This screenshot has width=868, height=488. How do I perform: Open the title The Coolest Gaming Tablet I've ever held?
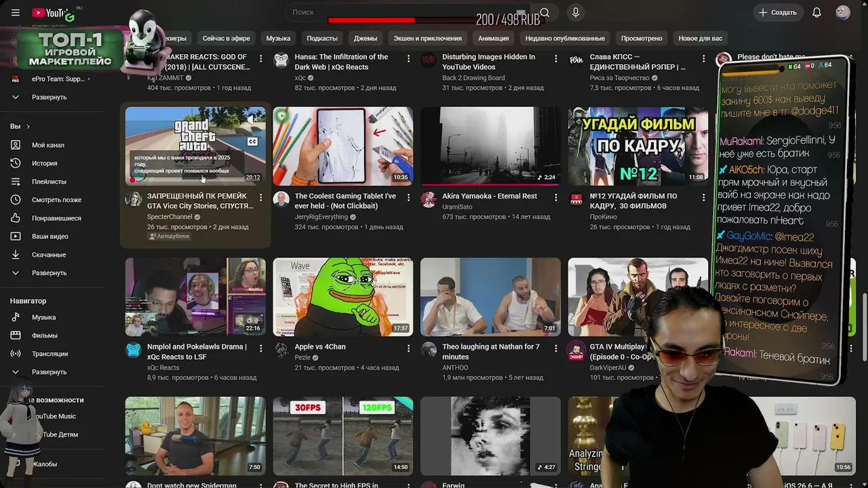click(x=345, y=201)
